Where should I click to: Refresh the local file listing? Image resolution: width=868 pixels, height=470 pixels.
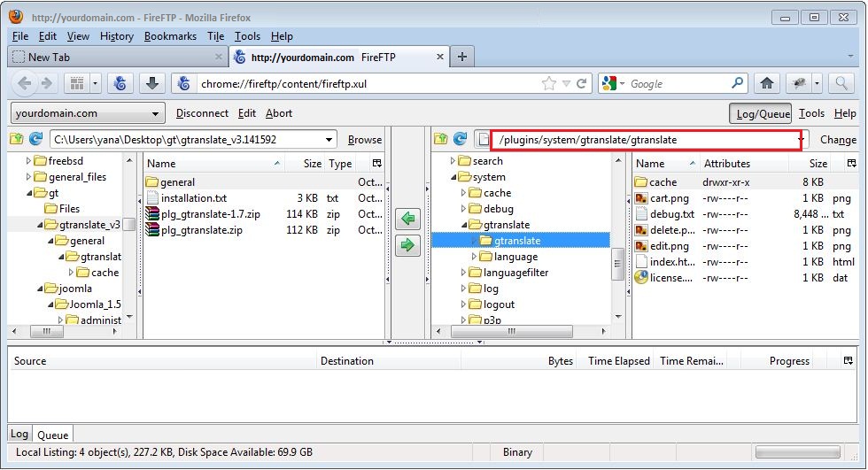[35, 139]
